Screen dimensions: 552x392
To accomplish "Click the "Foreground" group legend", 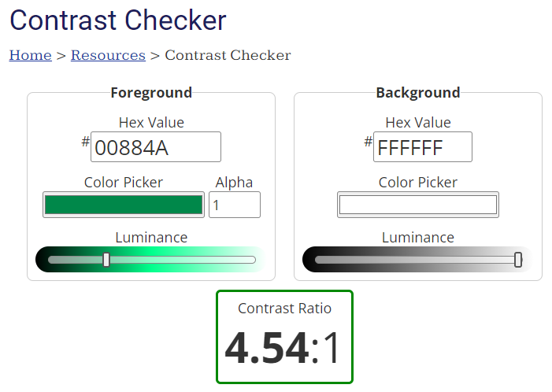I will (x=151, y=93).
